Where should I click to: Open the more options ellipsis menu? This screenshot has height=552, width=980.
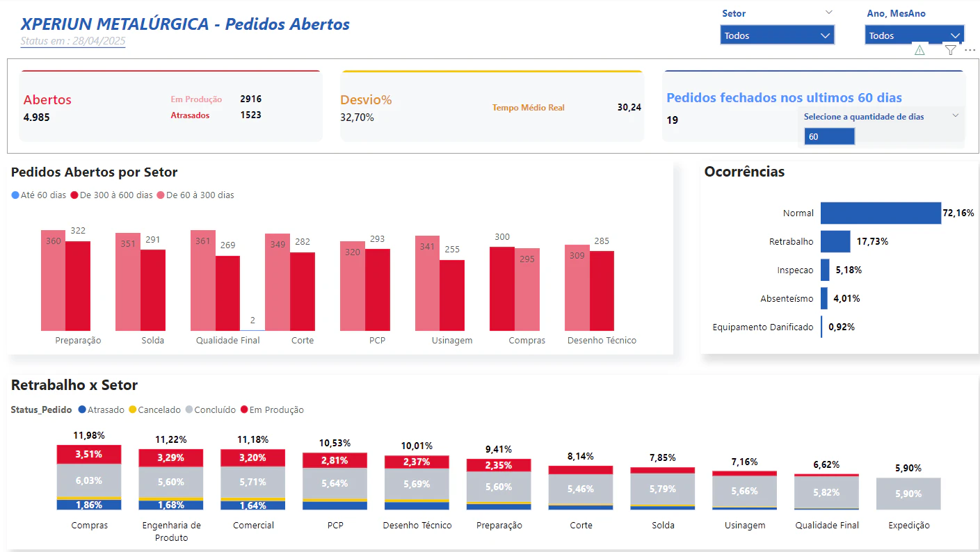pyautogui.click(x=970, y=50)
